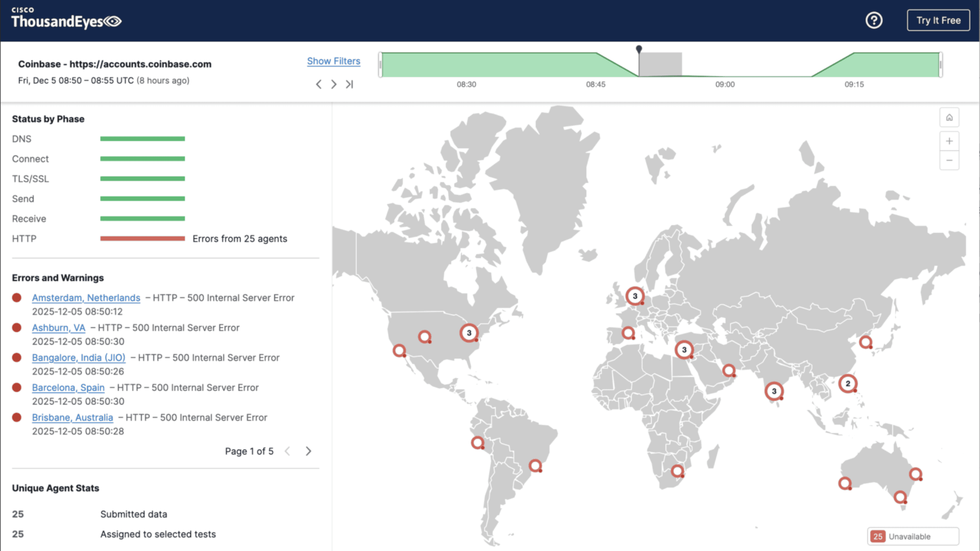Expand filters via Show Filters
Viewport: 980px width, 551px height.
pyautogui.click(x=333, y=61)
